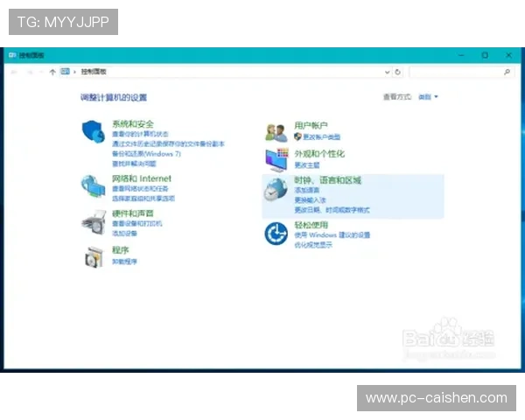Click 添加设备 link
The width and height of the screenshot is (525, 420).
tap(124, 234)
